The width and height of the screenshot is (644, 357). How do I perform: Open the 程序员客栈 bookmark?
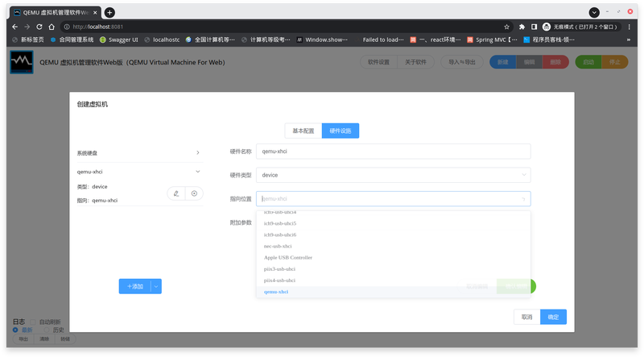point(549,39)
